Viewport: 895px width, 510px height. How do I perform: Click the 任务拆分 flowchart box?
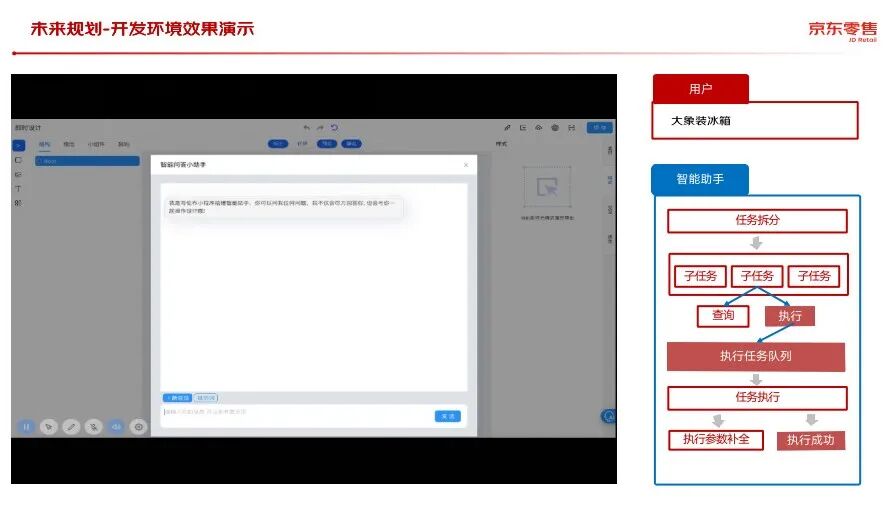pyautogui.click(x=757, y=220)
